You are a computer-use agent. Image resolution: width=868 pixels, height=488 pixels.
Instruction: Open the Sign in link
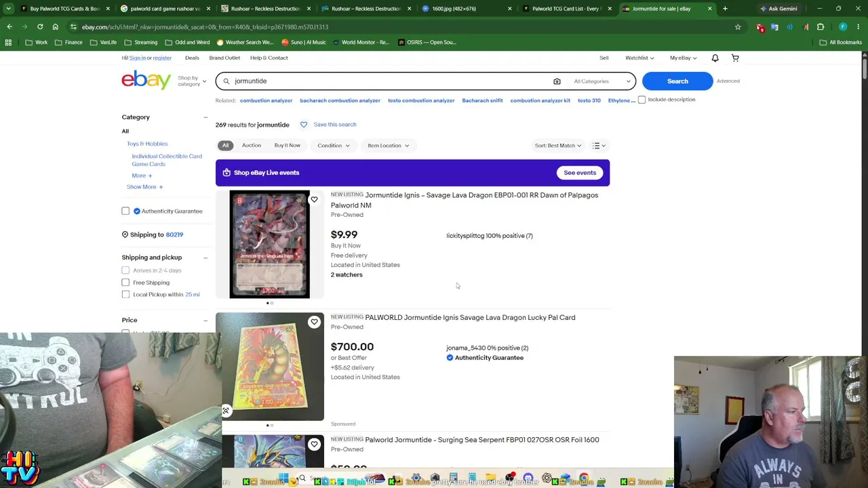pos(138,58)
